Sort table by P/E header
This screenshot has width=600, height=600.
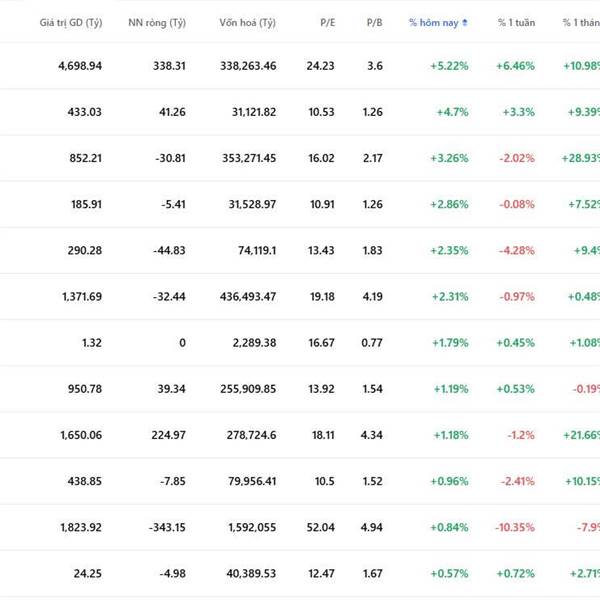[x=327, y=22]
